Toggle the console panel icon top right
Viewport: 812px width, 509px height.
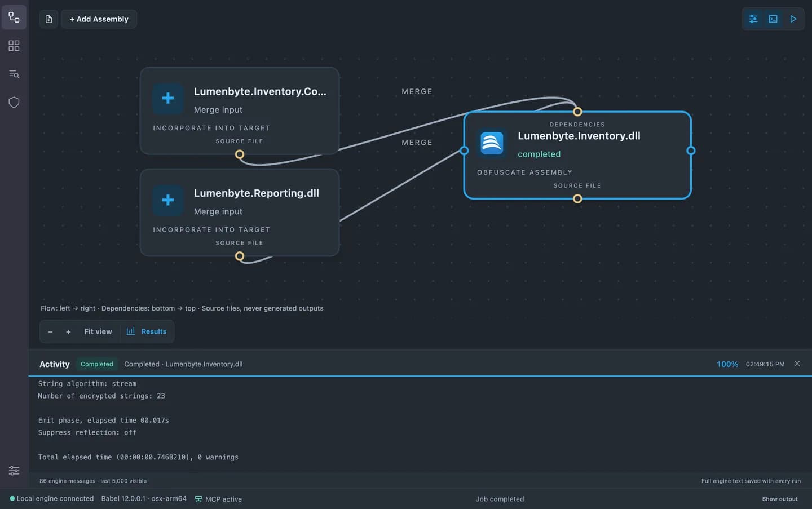pos(773,19)
